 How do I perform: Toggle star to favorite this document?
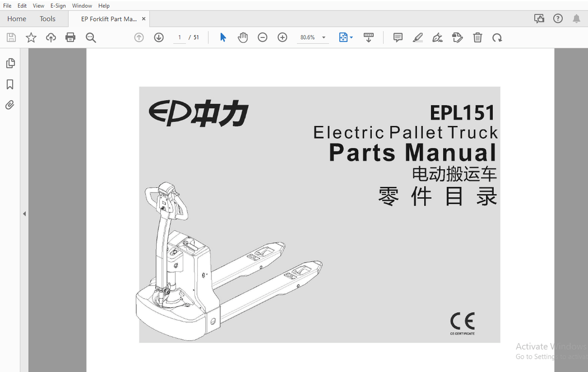(x=31, y=37)
